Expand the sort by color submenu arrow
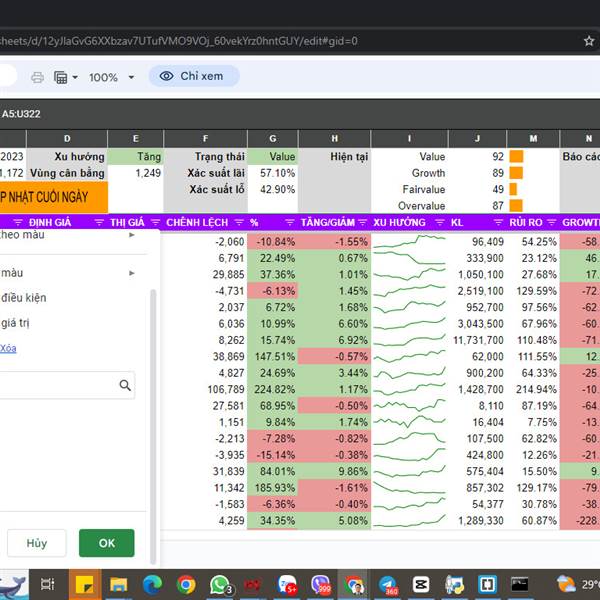The image size is (600, 600). click(132, 235)
